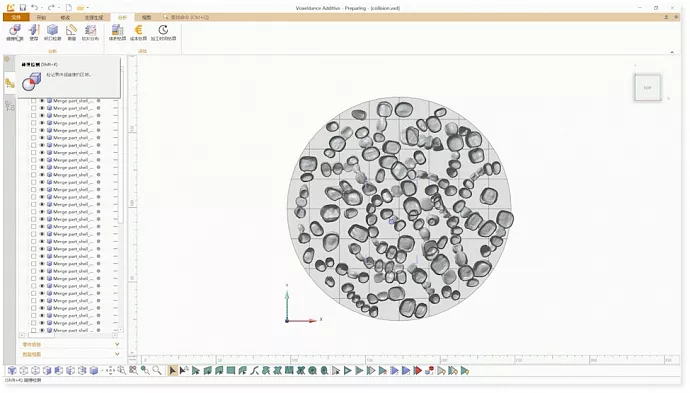Click the red play triangle icon
The height and width of the screenshot is (393, 690).
pyautogui.click(x=418, y=371)
